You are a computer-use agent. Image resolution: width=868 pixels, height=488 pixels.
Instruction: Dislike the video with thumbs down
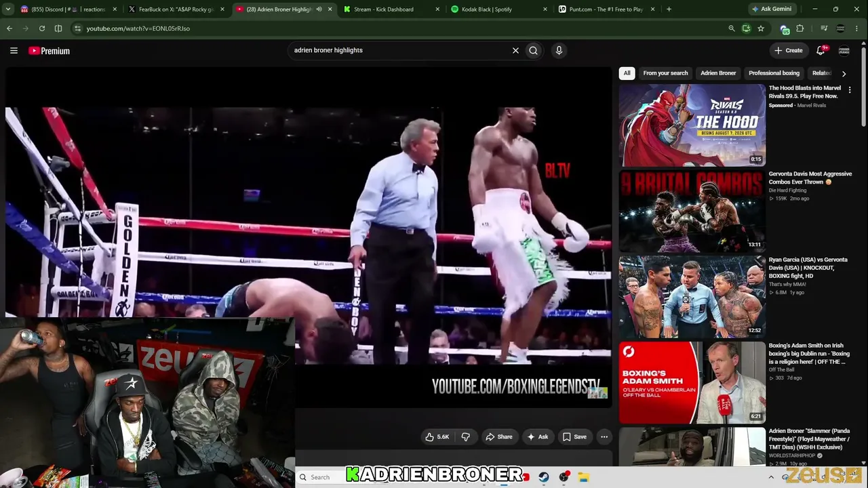click(465, 437)
